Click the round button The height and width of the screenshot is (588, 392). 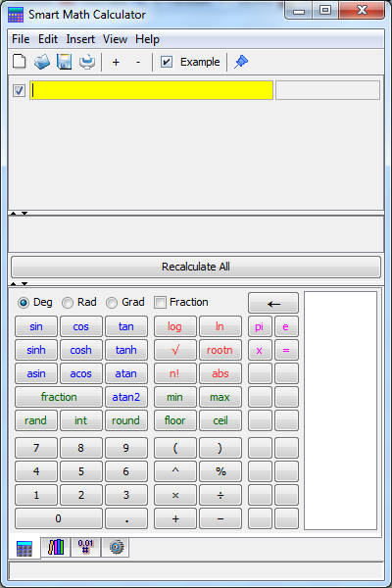pyautogui.click(x=126, y=420)
